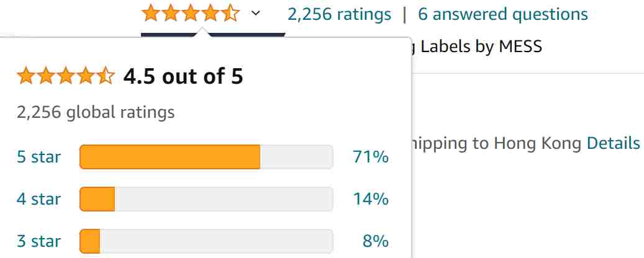
Task: Select the 3 star label
Action: 39,241
